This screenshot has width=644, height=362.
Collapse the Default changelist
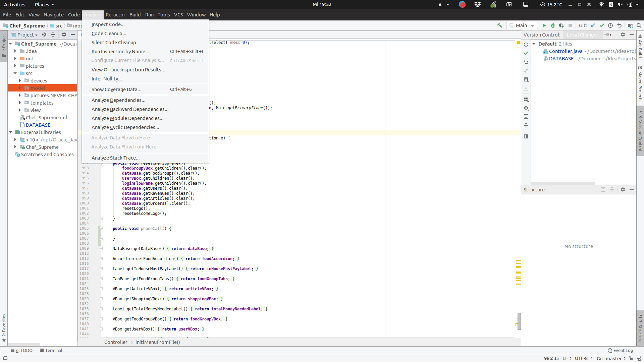coord(534,44)
